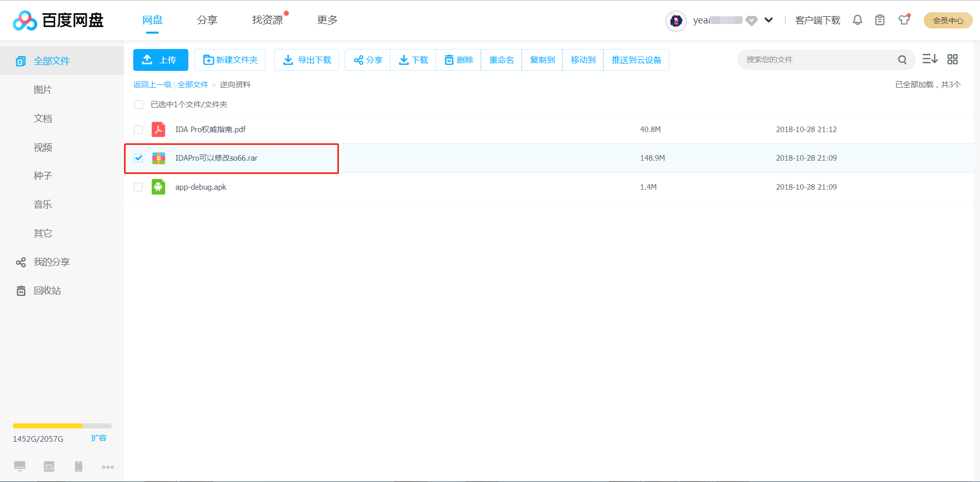This screenshot has width=980, height=482.
Task: Click the search magnifier icon
Action: (x=902, y=60)
